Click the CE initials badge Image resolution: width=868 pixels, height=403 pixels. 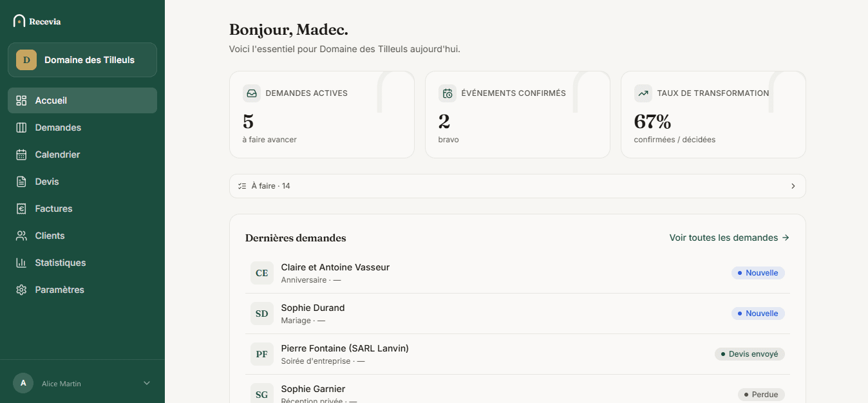point(262,273)
